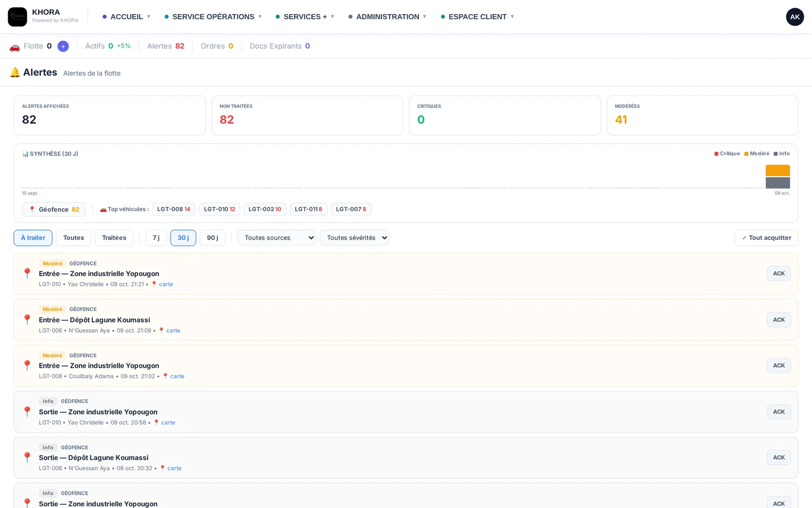Switch period to 7 j
The height and width of the screenshot is (508, 812).
(x=156, y=238)
